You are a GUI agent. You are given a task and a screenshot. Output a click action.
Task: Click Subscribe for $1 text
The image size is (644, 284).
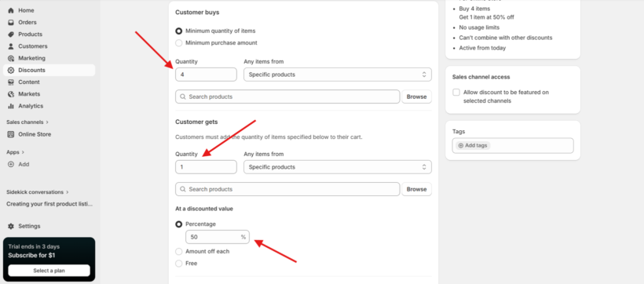pos(31,255)
